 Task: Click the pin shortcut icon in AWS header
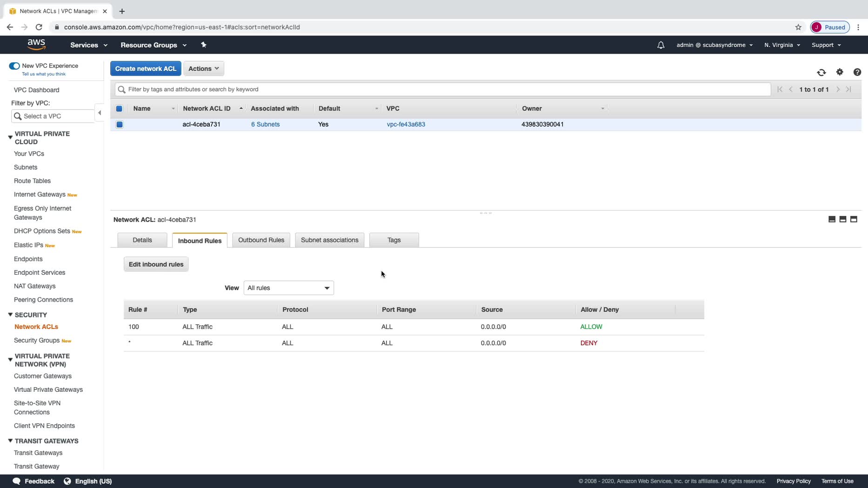click(x=203, y=45)
